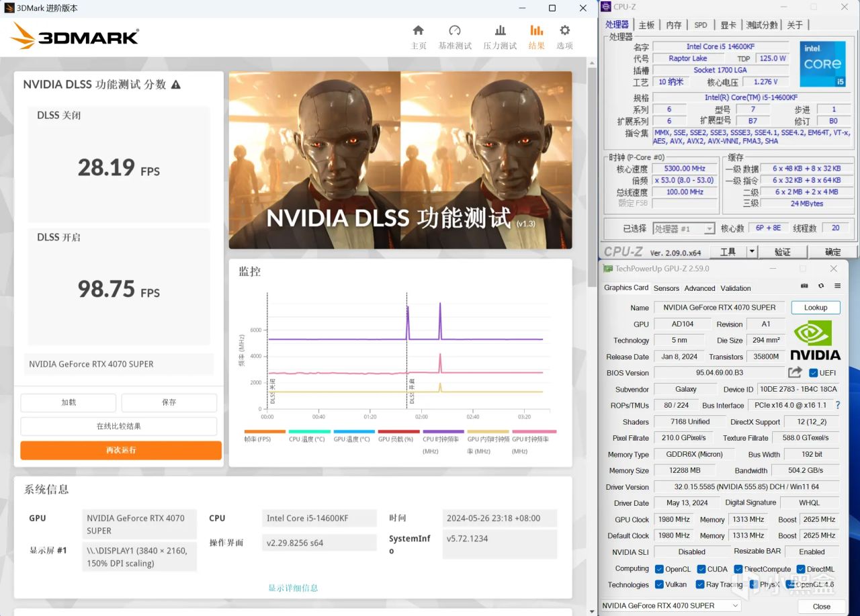Refresh GPU-Z readings with the refresh icon
Viewport: 860px width, 616px height.
(821, 286)
